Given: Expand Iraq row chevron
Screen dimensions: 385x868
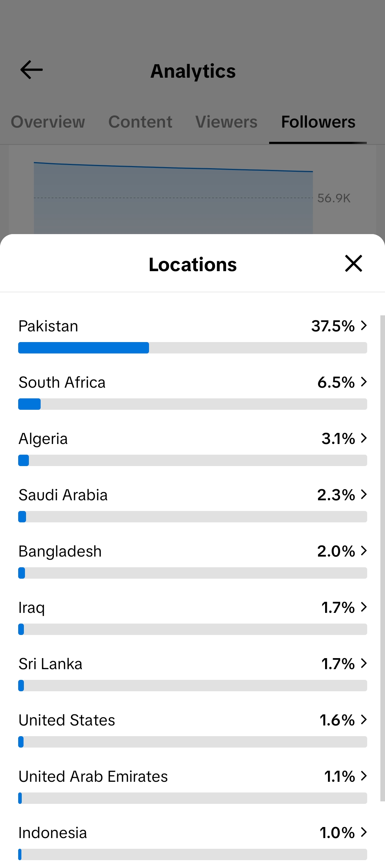Looking at the screenshot, I should 364,607.
